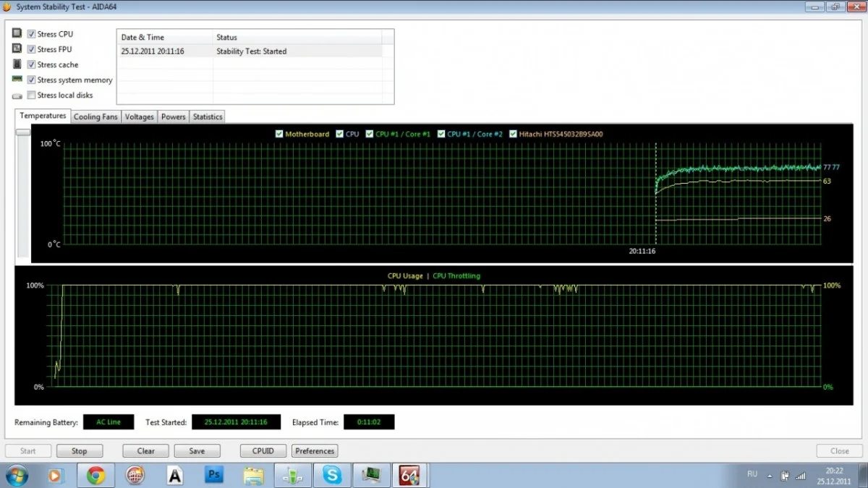Image resolution: width=868 pixels, height=488 pixels.
Task: Open Preferences
Action: pos(315,450)
